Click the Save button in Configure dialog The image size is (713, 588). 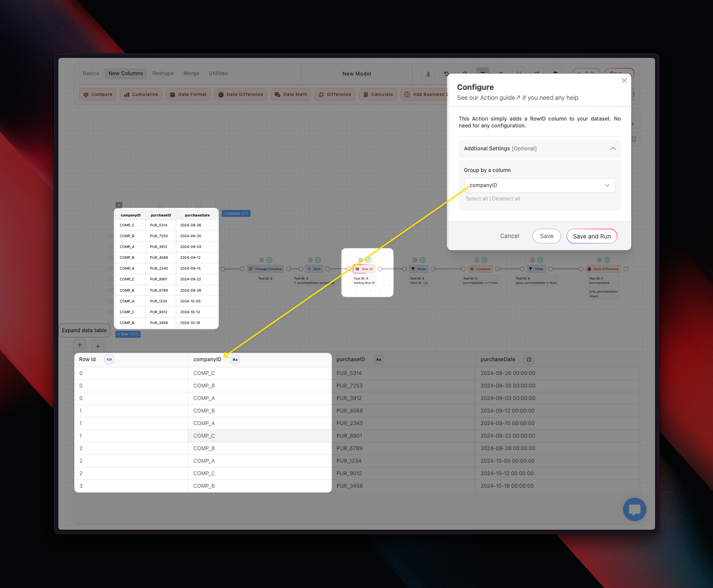[x=547, y=236]
